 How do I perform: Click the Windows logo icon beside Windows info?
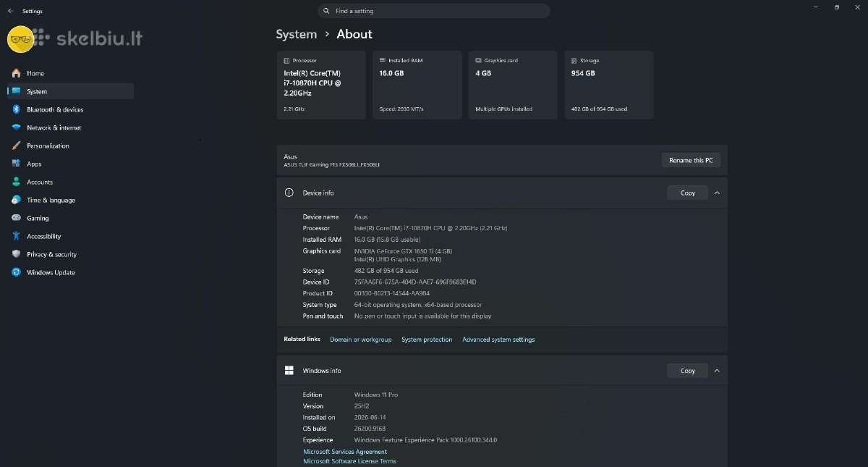point(289,370)
